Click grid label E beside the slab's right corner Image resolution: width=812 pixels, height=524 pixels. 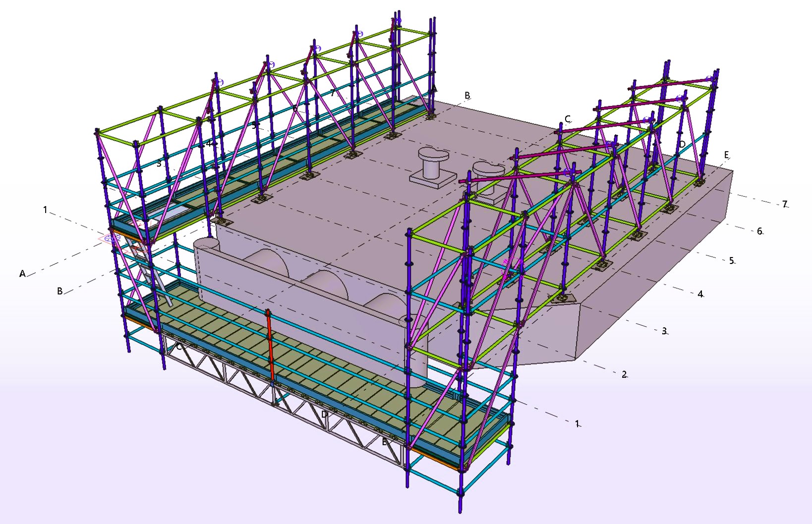pos(726,155)
